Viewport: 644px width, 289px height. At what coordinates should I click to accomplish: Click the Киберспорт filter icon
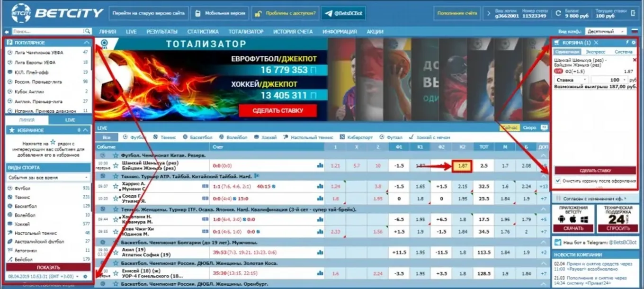(342, 137)
